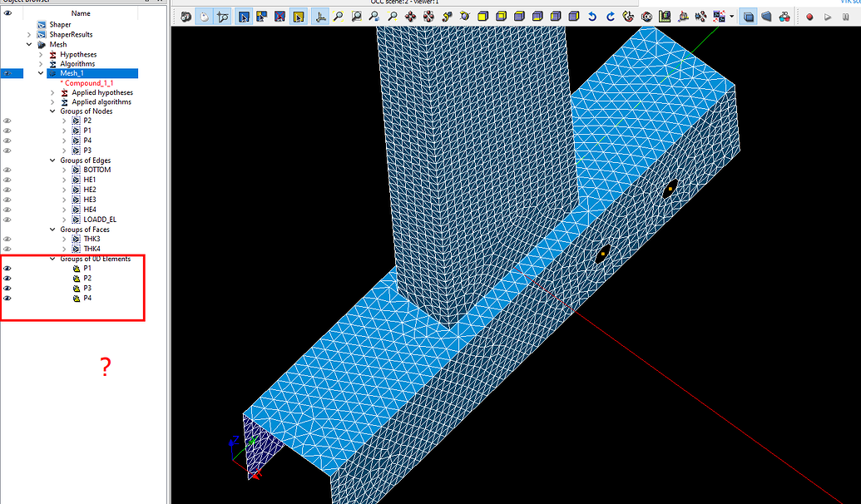
Task: Collapse the Mesh_1 tree node
Action: point(41,73)
